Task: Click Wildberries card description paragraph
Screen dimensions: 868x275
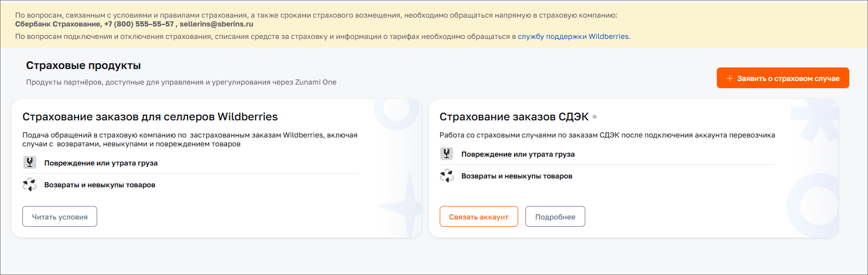Action: [190, 139]
